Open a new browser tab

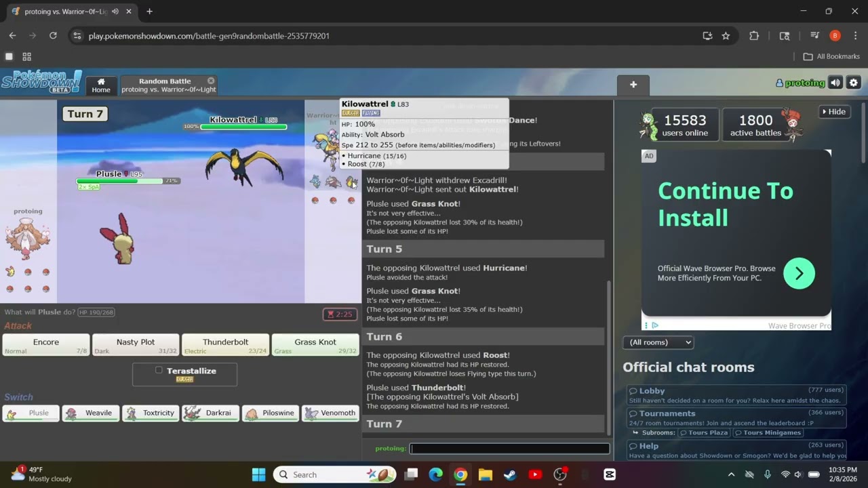click(149, 12)
